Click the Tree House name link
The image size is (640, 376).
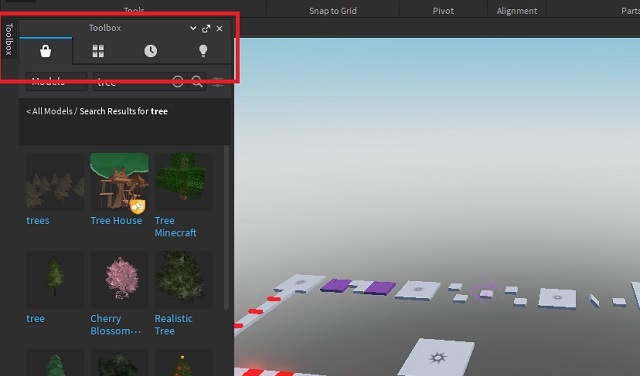click(116, 220)
